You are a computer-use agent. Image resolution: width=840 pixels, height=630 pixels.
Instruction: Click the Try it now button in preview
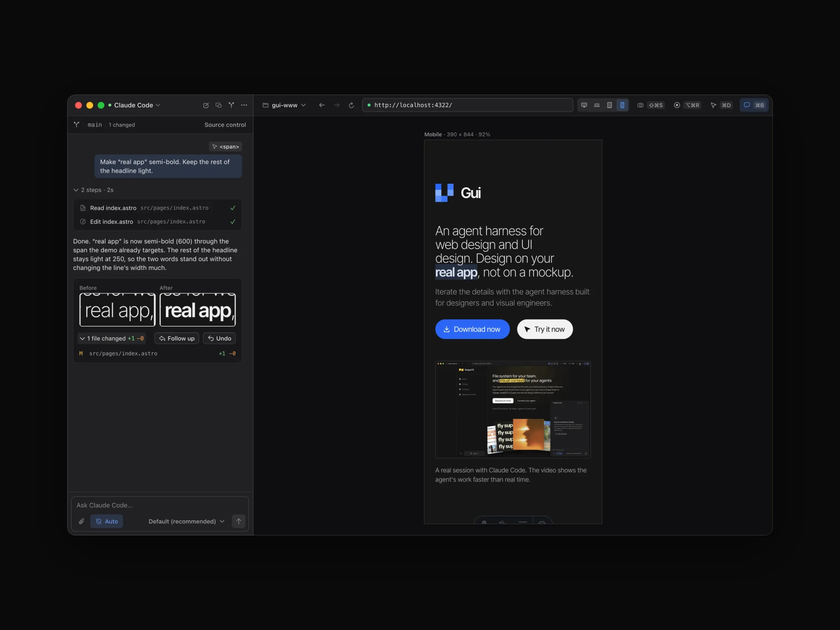(x=545, y=329)
